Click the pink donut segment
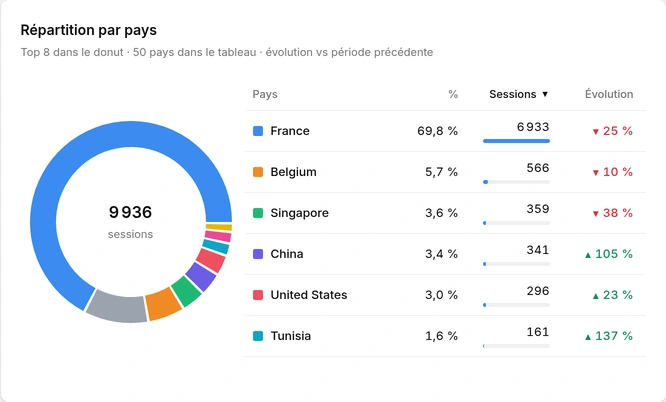Image resolution: width=666 pixels, height=402 pixels. click(218, 236)
